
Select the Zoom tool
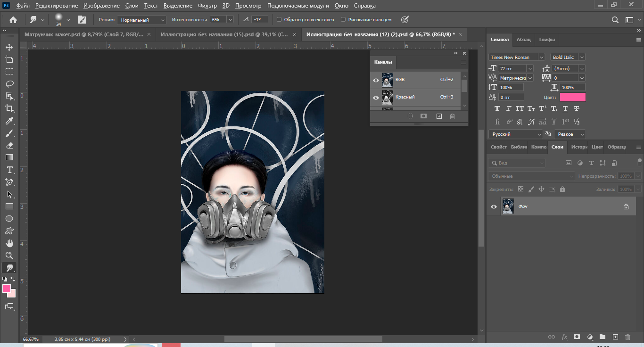point(9,256)
